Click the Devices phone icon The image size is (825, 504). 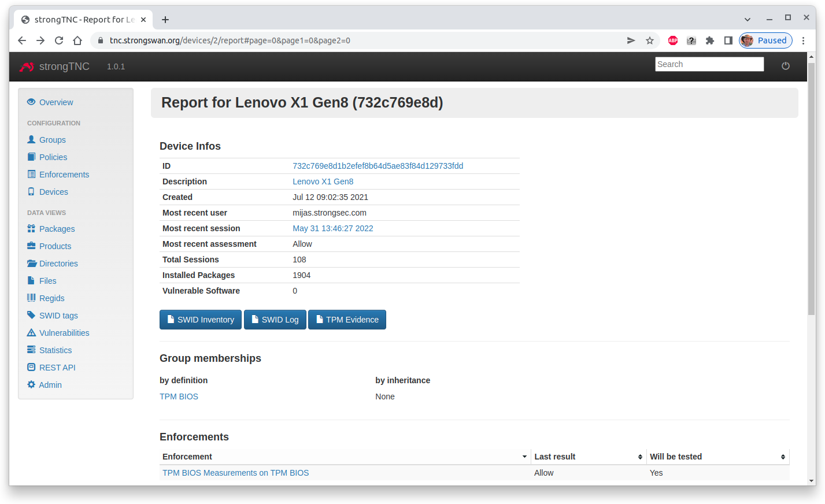31,191
